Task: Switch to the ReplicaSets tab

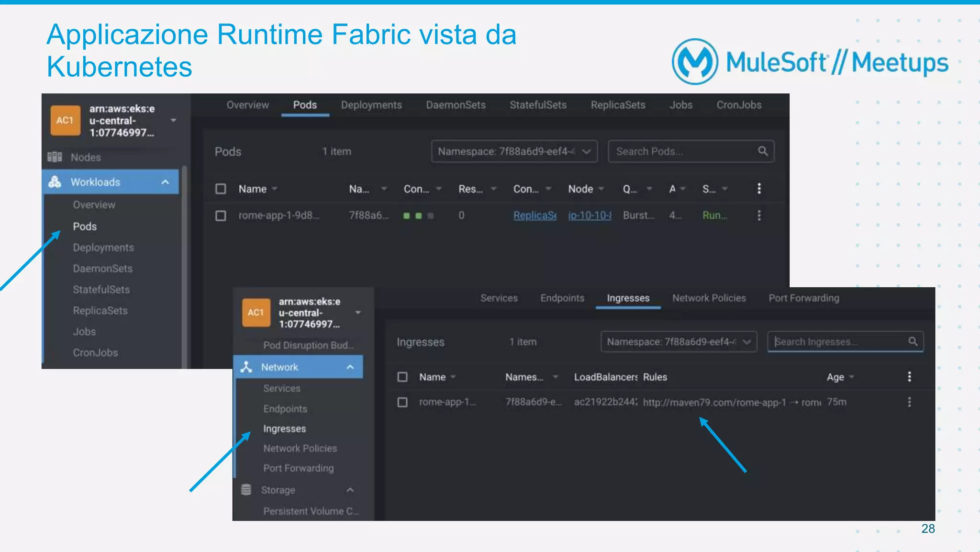Action: click(x=618, y=105)
